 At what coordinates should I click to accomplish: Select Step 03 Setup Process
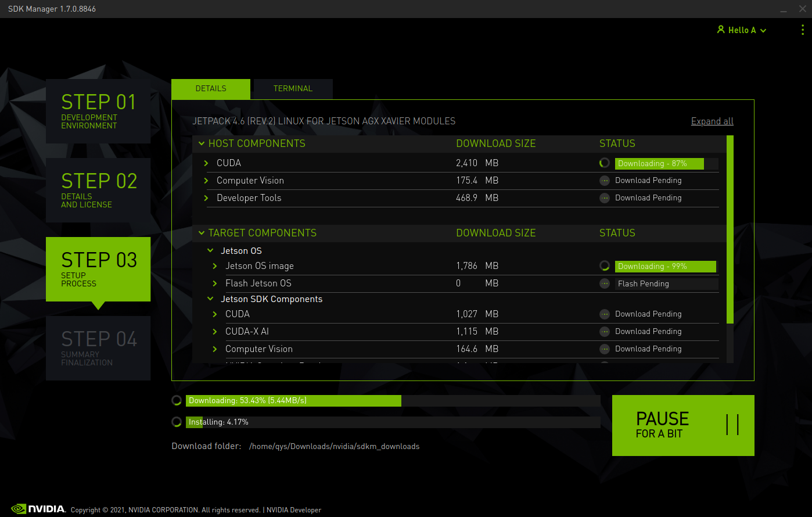coord(98,269)
